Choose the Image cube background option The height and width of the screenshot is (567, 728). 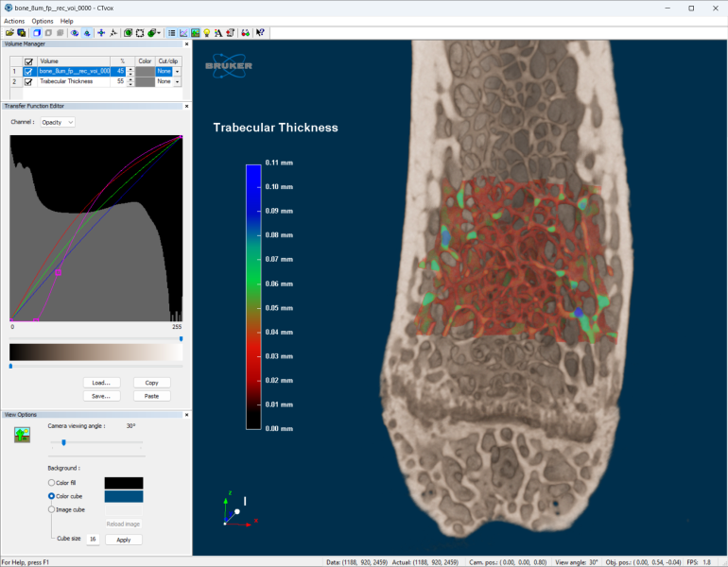pyautogui.click(x=52, y=509)
